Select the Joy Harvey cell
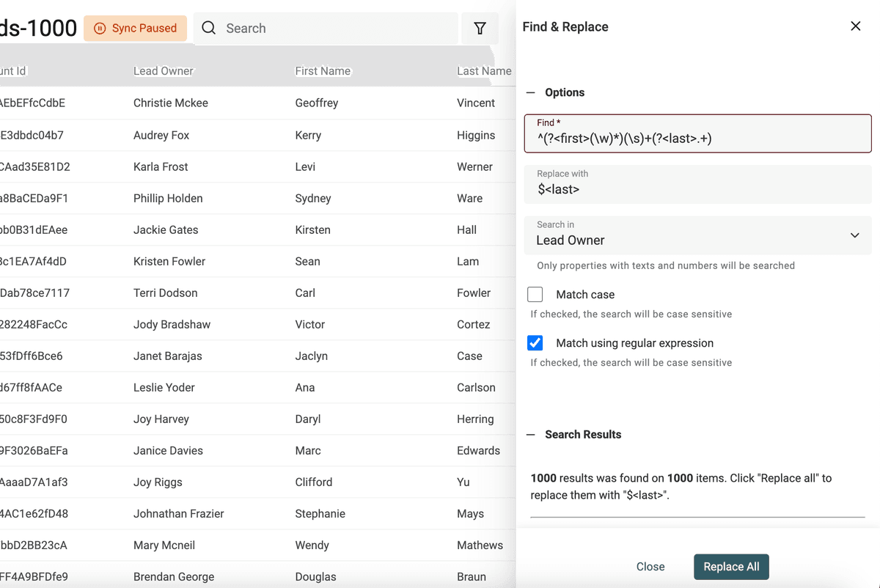 coord(161,419)
